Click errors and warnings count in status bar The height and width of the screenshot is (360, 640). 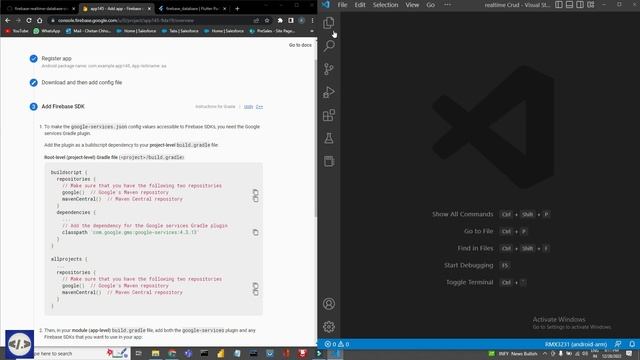point(337,344)
